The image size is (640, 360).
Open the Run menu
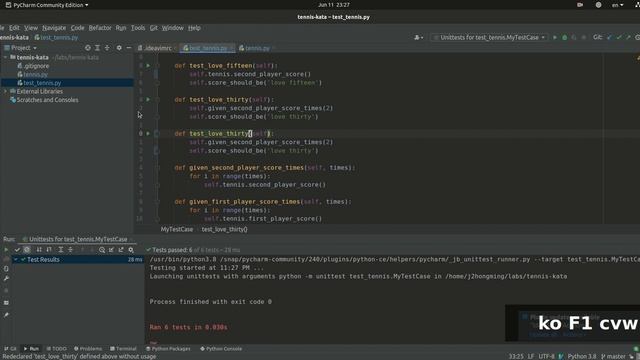coord(121,28)
